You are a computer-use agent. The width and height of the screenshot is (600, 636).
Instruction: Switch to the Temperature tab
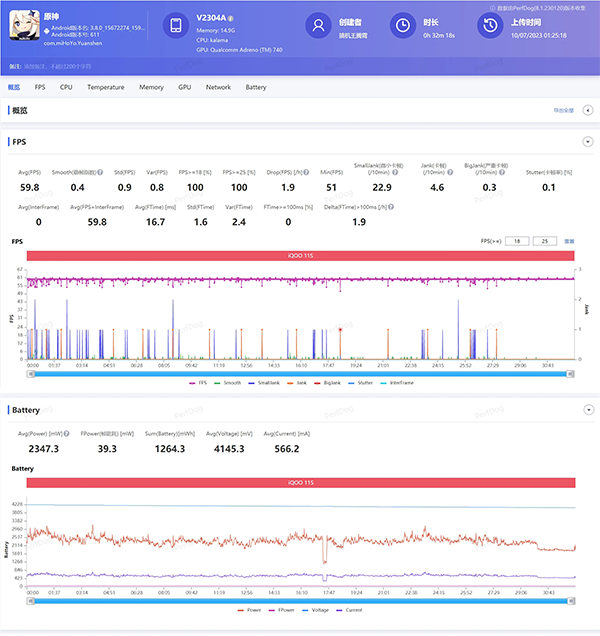pyautogui.click(x=105, y=87)
